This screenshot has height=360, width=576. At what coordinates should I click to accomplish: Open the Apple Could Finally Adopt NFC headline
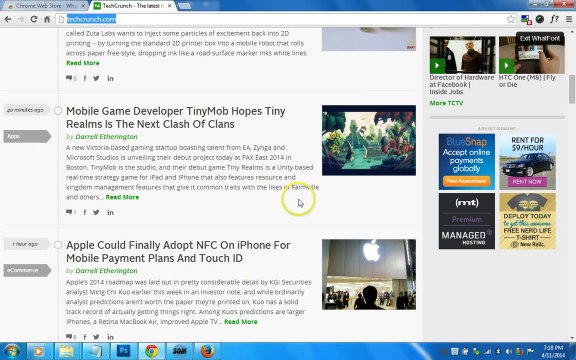[x=178, y=252]
